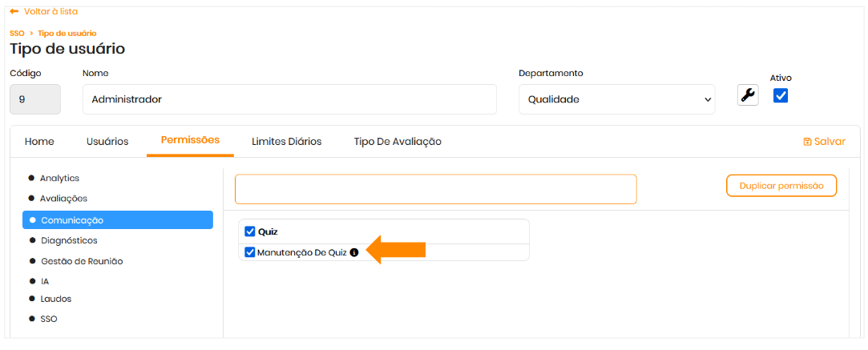This screenshot has height=350, width=868.
Task: Select Analytics in the permissions list
Action: tap(59, 178)
